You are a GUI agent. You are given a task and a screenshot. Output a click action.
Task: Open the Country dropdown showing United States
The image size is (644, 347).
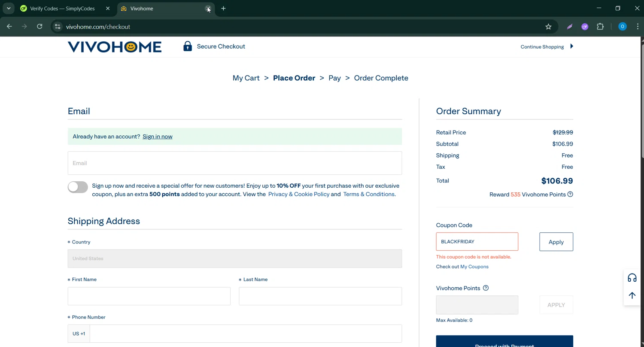point(235,259)
